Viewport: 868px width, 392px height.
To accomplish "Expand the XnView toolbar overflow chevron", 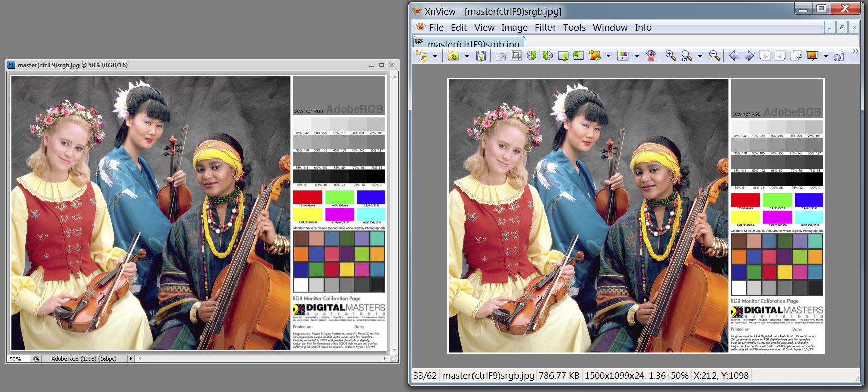I will [x=855, y=51].
